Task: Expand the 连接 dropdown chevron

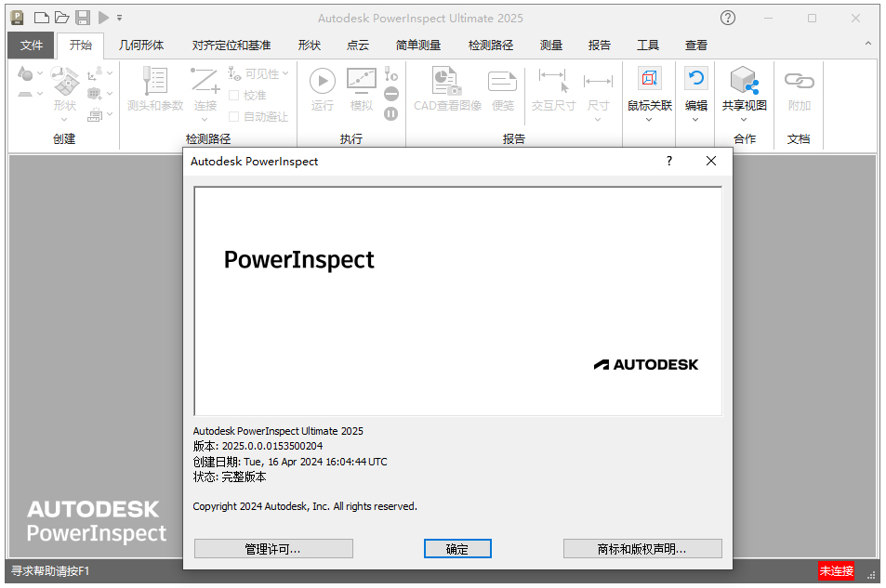Action: [205, 119]
